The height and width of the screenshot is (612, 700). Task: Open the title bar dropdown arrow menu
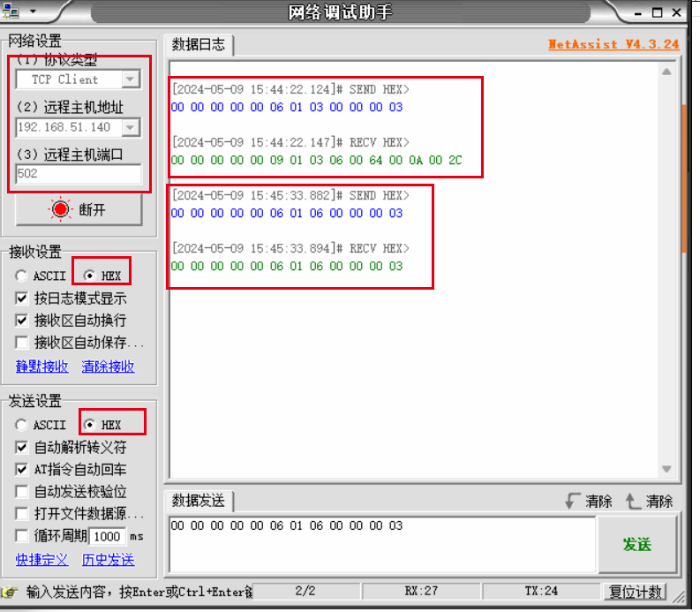click(x=33, y=11)
